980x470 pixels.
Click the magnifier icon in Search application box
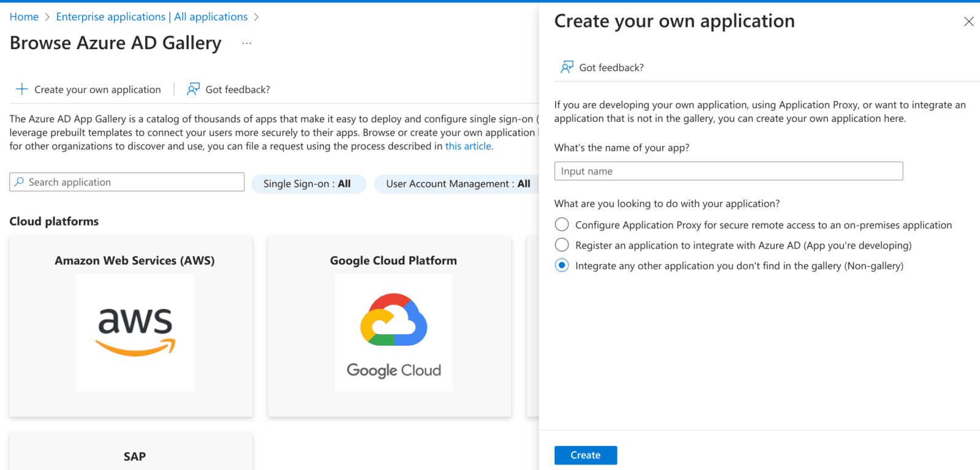(x=19, y=182)
